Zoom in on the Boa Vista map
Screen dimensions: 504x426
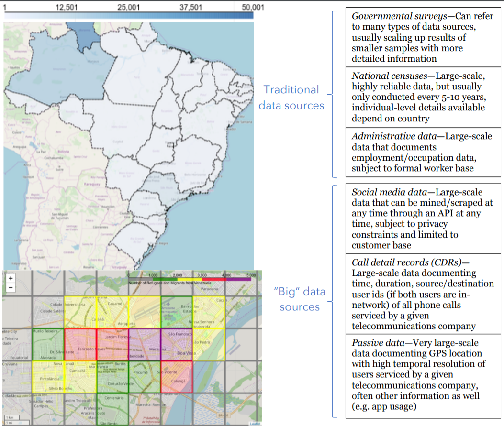pyautogui.click(x=11, y=278)
